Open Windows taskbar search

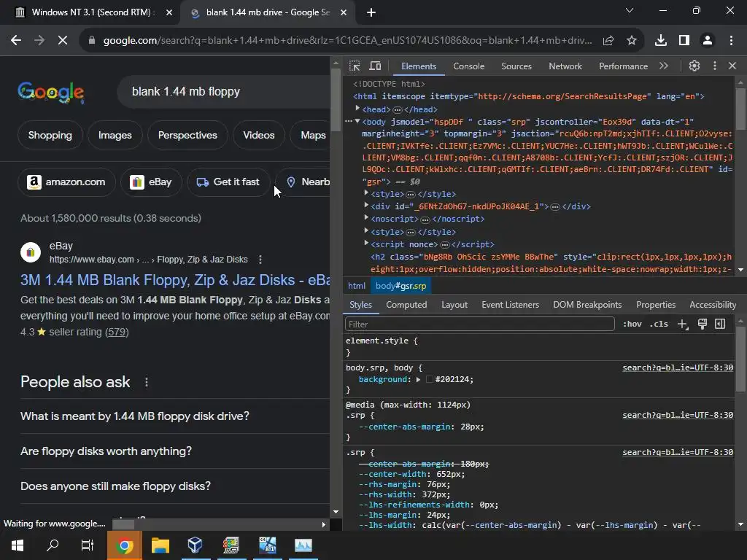(x=53, y=545)
